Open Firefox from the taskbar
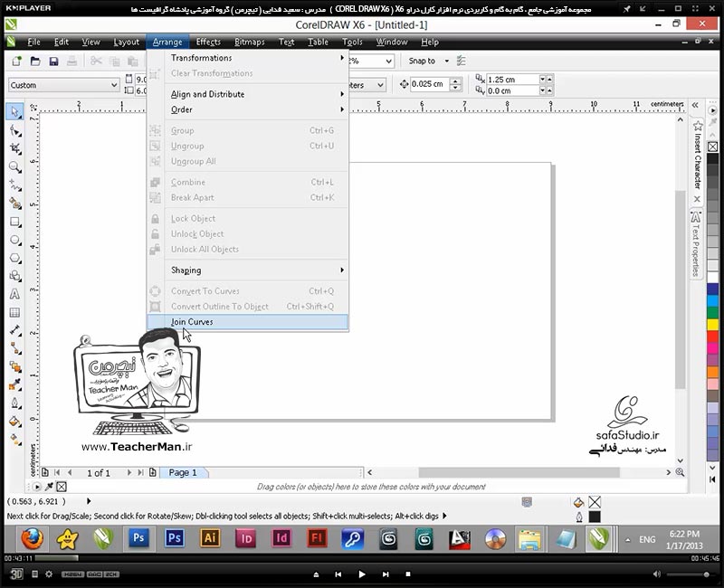 (32, 538)
